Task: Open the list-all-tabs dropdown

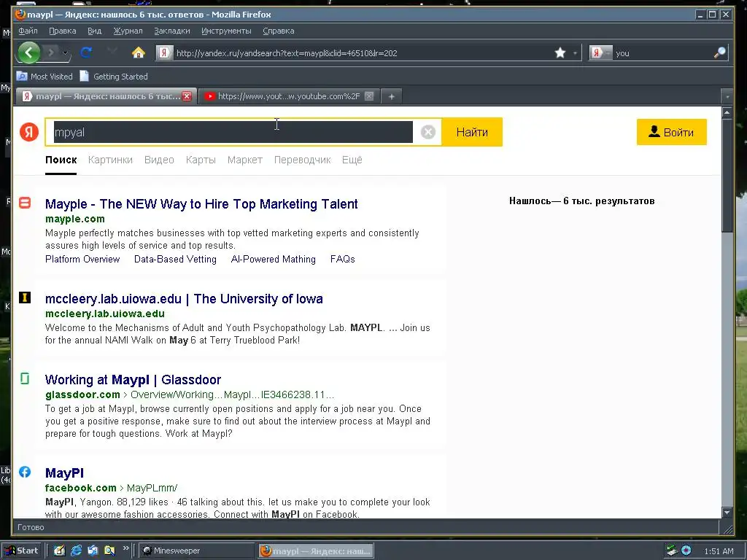Action: point(727,97)
